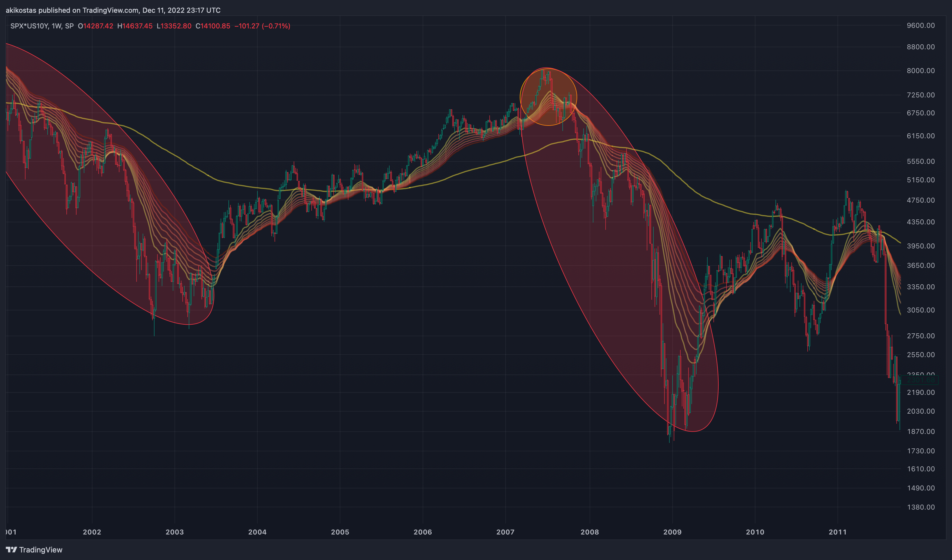Click the open value 14287.42
This screenshot has width=952, height=560.
click(x=98, y=26)
